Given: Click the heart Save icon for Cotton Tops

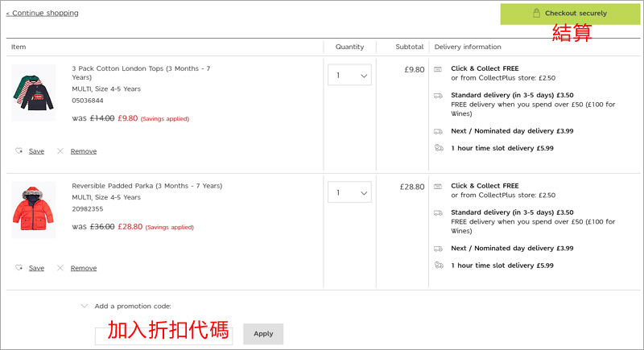Looking at the screenshot, I should 19,151.
